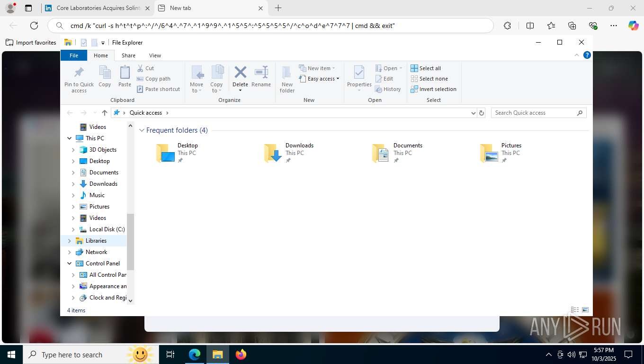Image resolution: width=644 pixels, height=364 pixels.
Task: Click the Rename ribbon icon
Action: click(261, 73)
